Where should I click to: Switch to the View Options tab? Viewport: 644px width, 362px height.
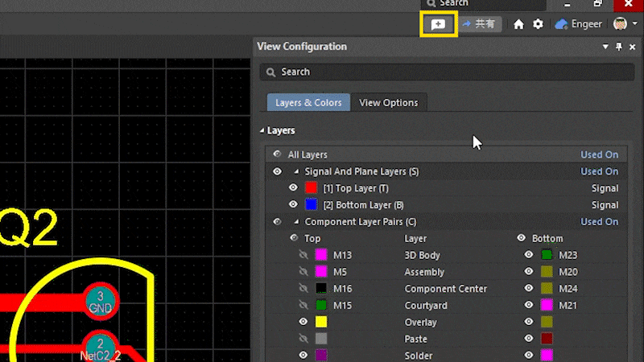click(389, 103)
